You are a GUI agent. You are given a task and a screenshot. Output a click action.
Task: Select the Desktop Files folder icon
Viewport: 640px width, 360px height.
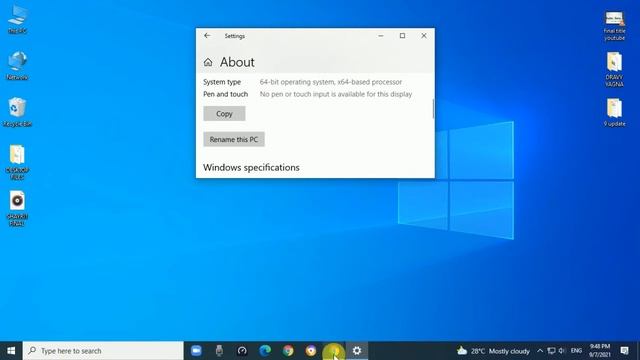pyautogui.click(x=17, y=162)
